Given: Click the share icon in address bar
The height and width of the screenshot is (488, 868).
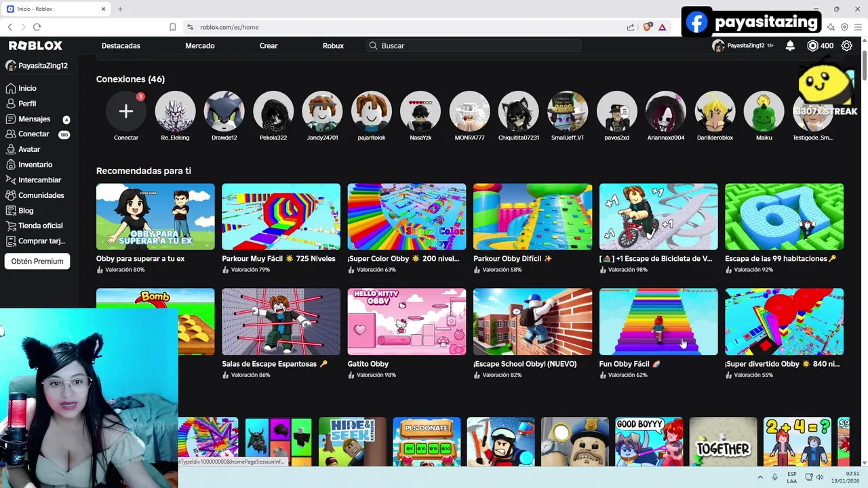Looking at the screenshot, I should (631, 27).
